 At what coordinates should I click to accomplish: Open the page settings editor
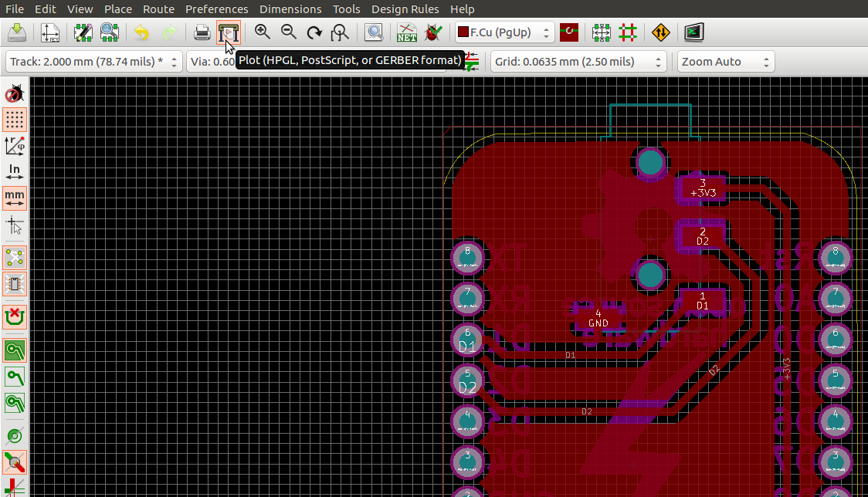coord(50,32)
